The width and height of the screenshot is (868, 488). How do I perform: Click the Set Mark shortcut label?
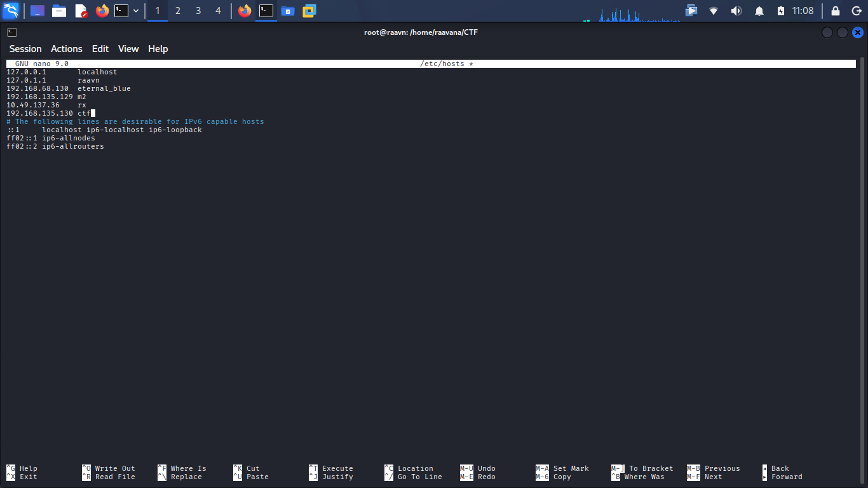pyautogui.click(x=571, y=469)
